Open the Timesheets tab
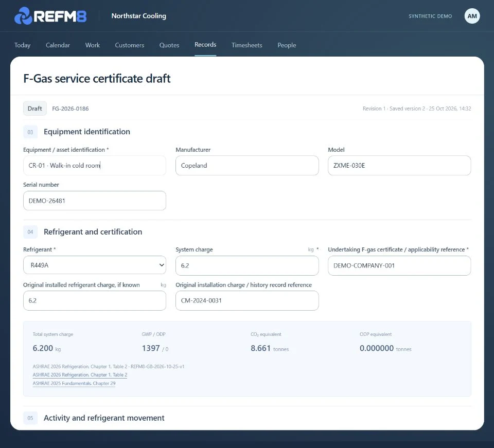Image resolution: width=494 pixels, height=448 pixels. pos(246,45)
